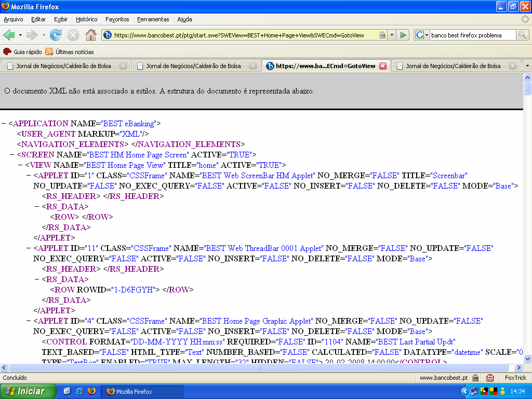
Task: Click the padlock icon in the address bar
Action: point(382,35)
